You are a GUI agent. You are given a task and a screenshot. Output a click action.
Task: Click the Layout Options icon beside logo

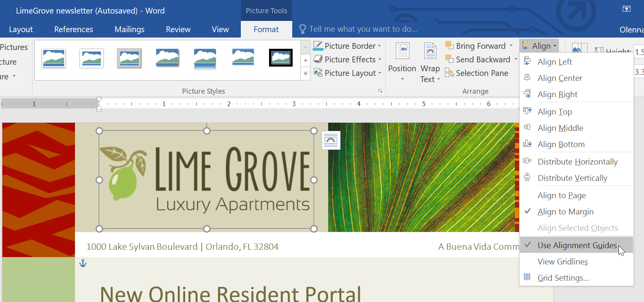(331, 140)
